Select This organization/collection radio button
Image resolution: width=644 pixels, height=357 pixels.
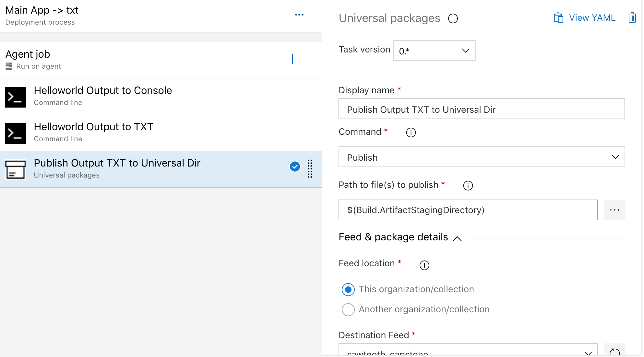(x=348, y=290)
